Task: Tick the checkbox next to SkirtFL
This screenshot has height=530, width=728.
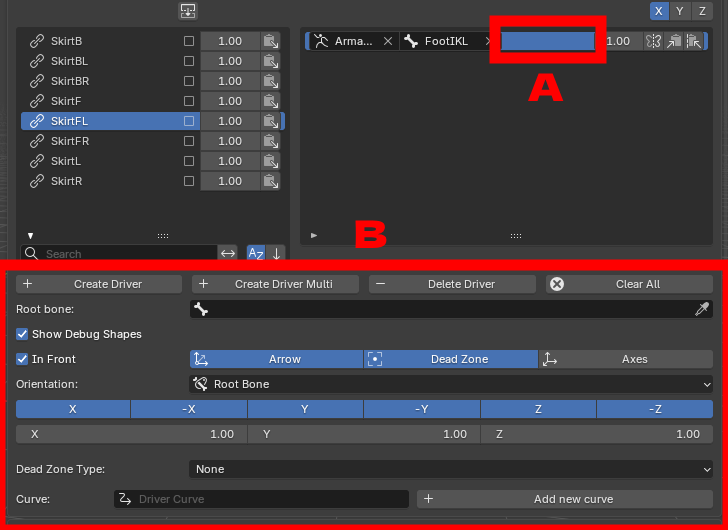Action: pyautogui.click(x=188, y=121)
